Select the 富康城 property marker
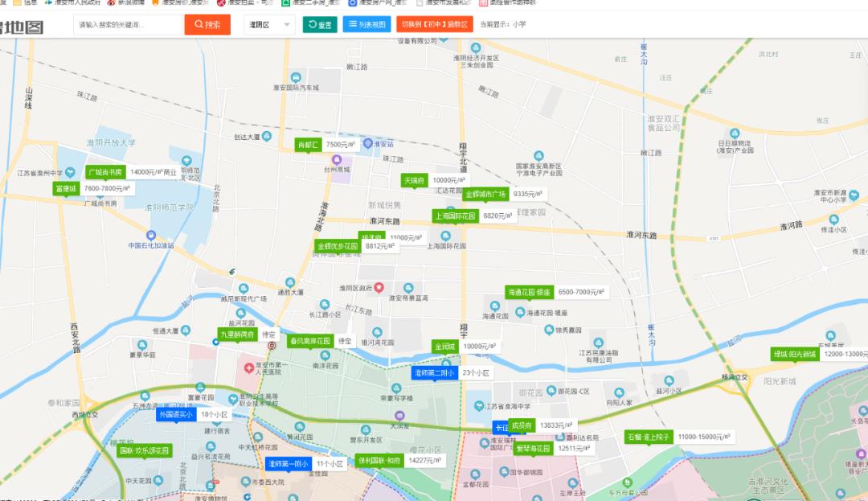868x501 pixels. point(66,189)
